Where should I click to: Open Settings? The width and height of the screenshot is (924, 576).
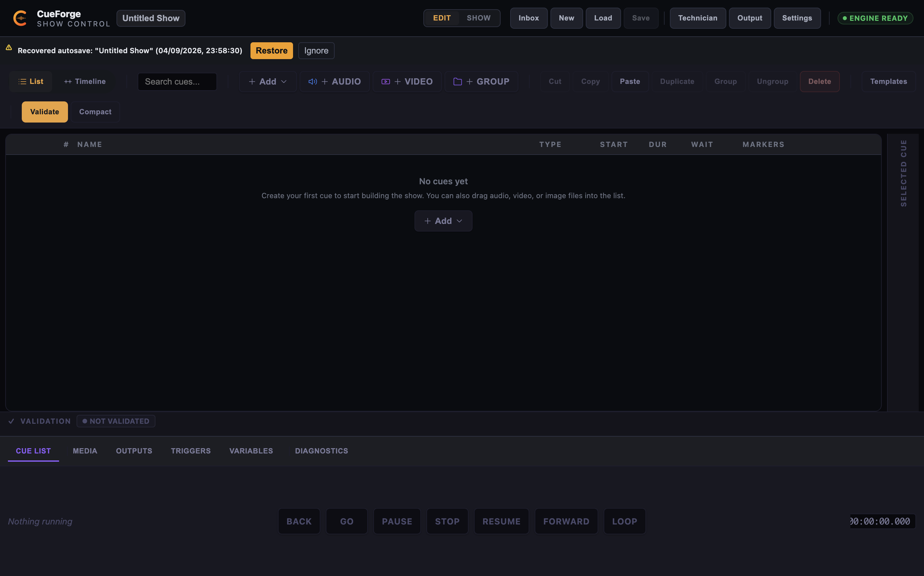pyautogui.click(x=797, y=18)
